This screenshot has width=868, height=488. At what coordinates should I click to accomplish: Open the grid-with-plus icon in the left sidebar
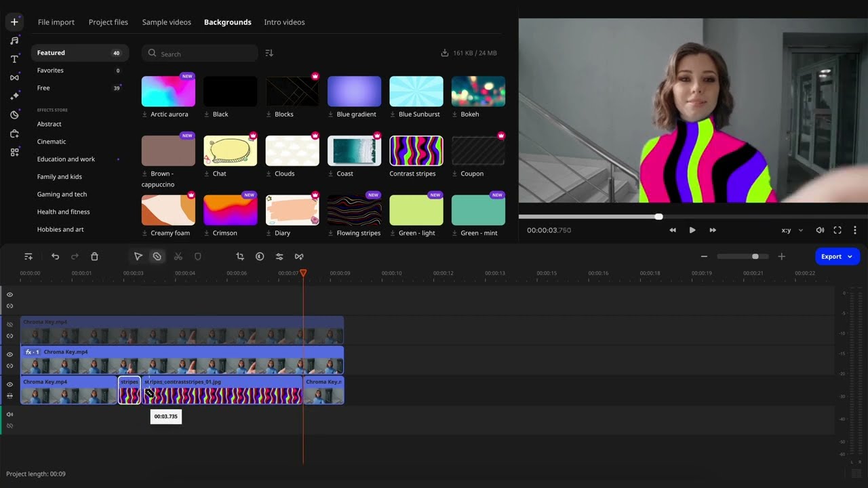point(14,152)
